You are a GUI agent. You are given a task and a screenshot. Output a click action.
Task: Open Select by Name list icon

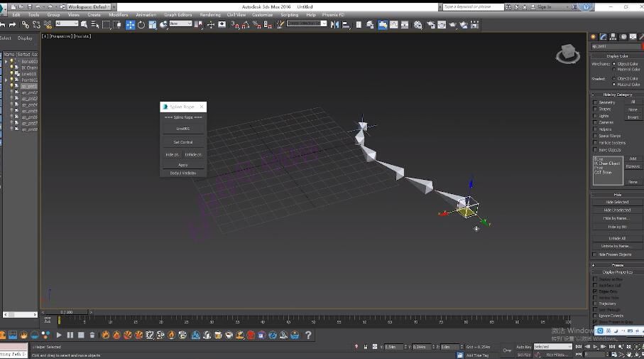95,25
